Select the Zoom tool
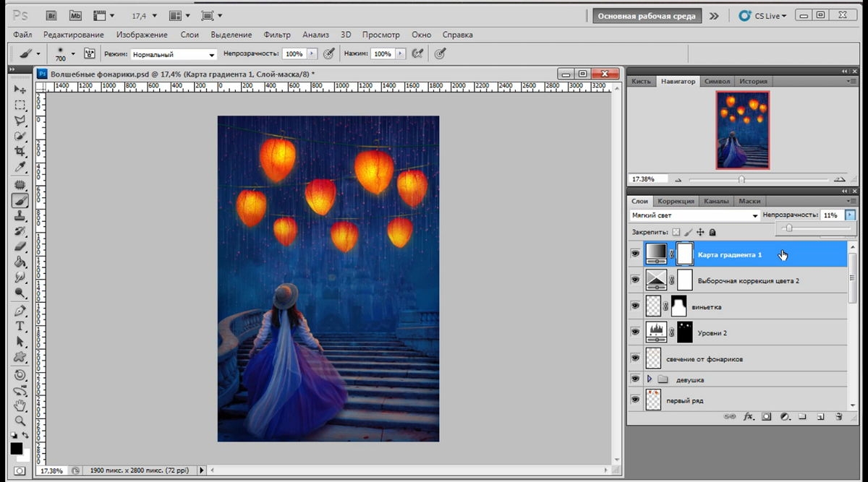This screenshot has width=868, height=482. (x=20, y=421)
